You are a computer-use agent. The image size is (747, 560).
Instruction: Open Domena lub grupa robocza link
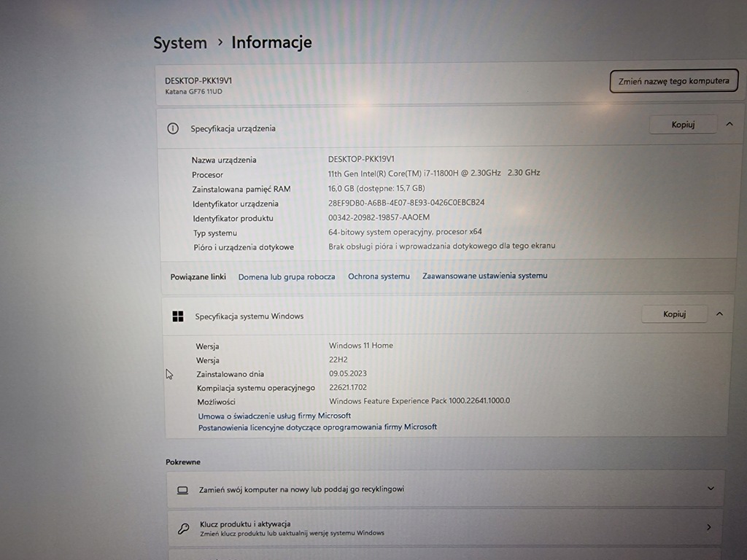pos(286,276)
